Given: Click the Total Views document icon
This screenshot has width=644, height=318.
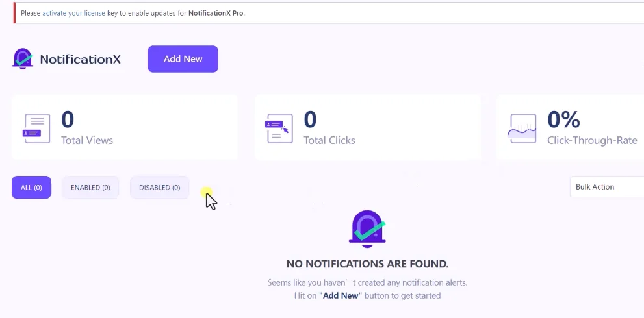Looking at the screenshot, I should pos(36,128).
